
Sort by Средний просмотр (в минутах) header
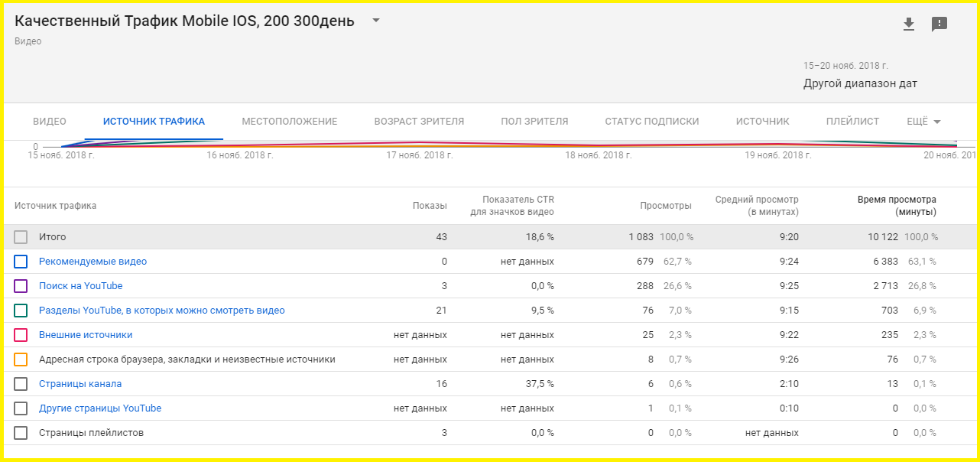click(x=757, y=206)
